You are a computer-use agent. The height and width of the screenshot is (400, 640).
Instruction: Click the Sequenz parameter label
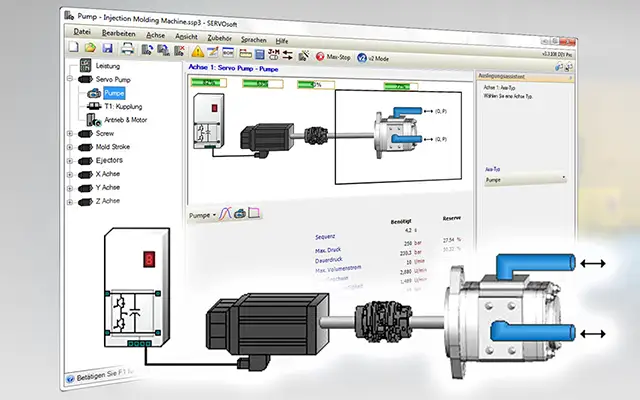[x=325, y=237]
